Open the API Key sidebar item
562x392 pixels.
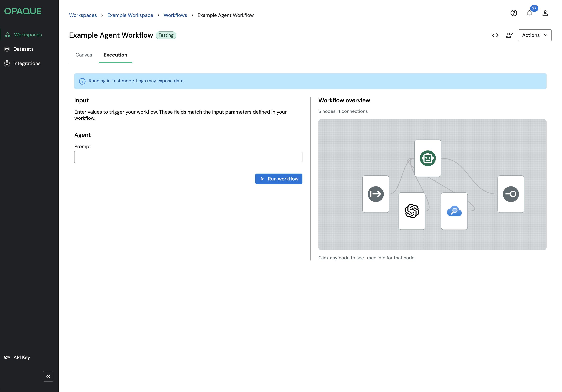coord(22,357)
